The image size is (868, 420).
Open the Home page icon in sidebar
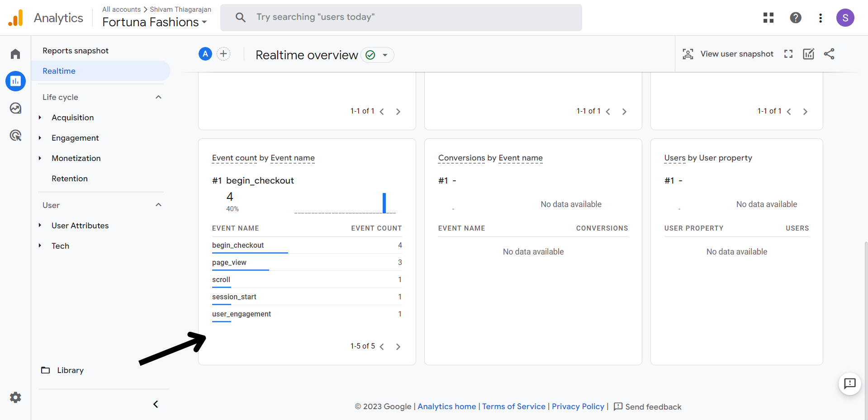[x=15, y=53]
